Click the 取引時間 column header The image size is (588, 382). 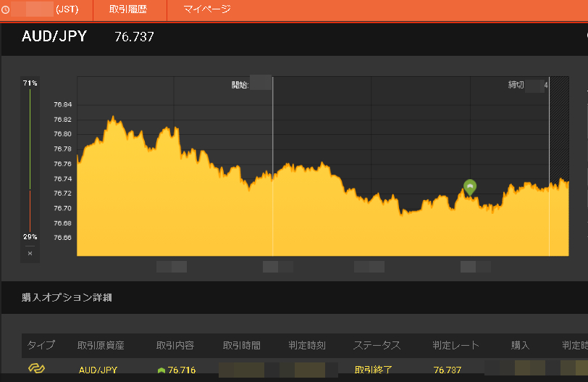(x=242, y=345)
